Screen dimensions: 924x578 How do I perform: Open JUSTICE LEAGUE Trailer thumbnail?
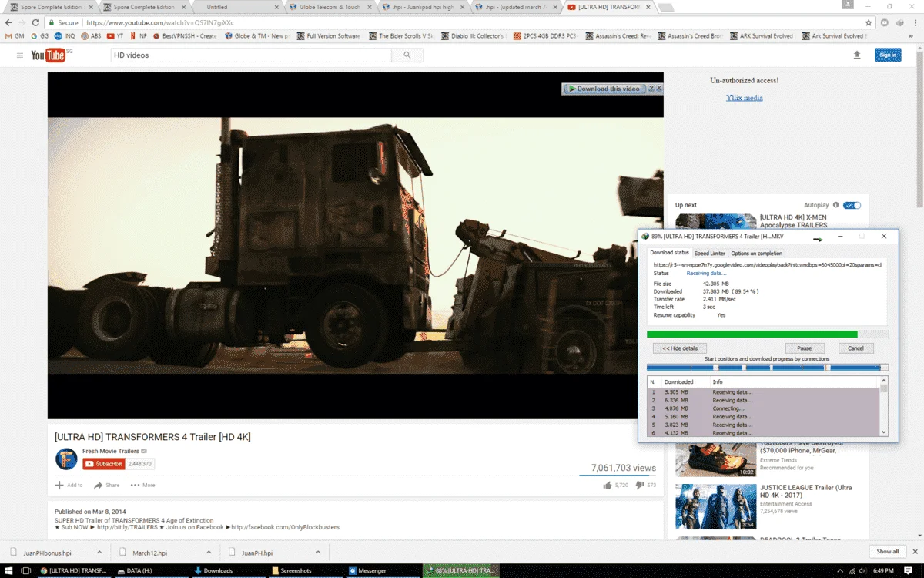click(x=715, y=506)
